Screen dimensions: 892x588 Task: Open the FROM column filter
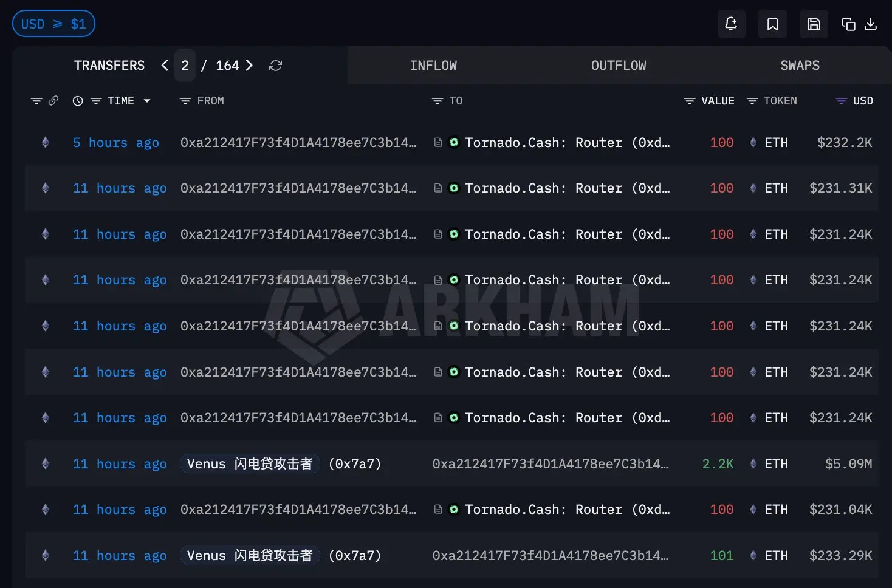185,101
